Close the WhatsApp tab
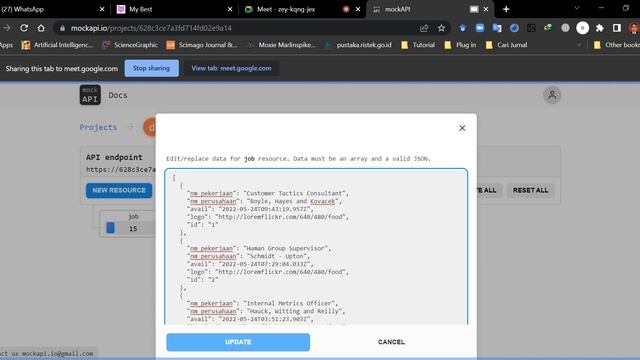 coord(102,9)
